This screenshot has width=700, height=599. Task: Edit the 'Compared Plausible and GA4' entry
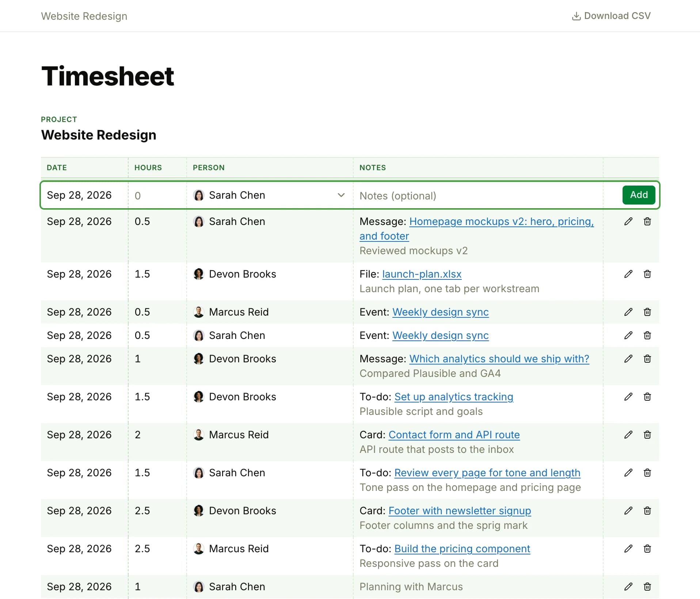628,359
